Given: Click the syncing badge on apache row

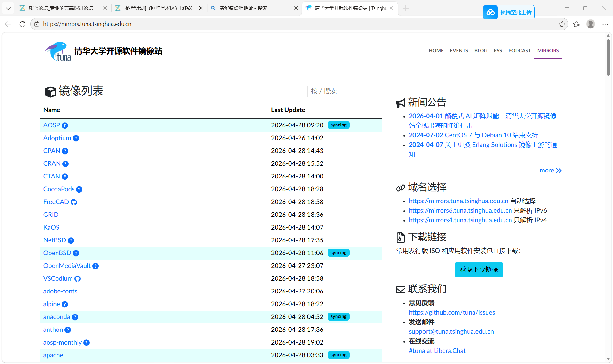Looking at the screenshot, I should click(x=338, y=355).
